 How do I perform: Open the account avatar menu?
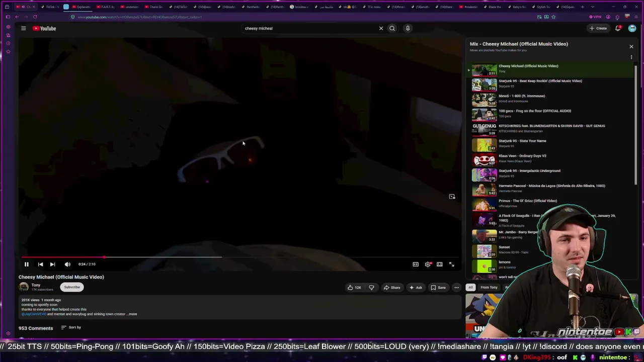click(x=632, y=28)
